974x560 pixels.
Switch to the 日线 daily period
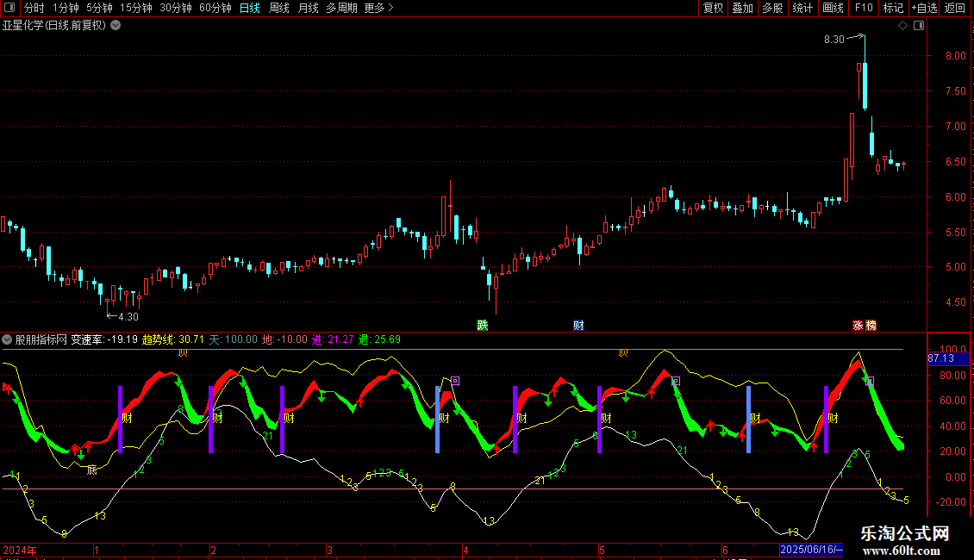point(249,9)
